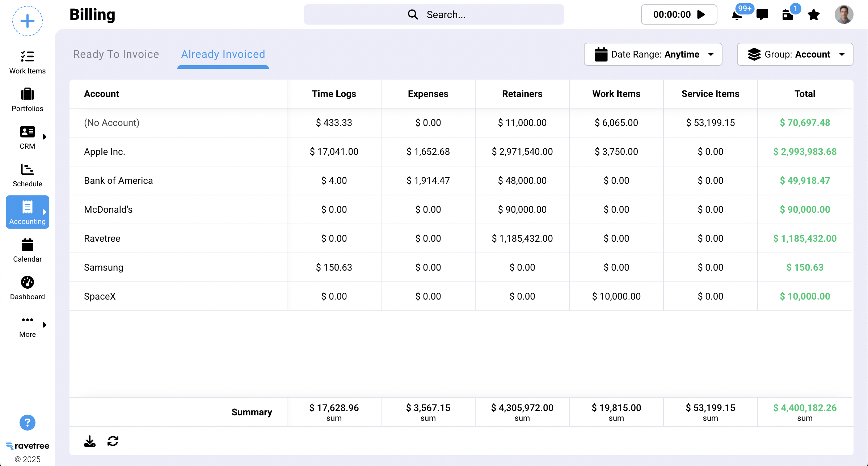Open the chat messages icon

[x=762, y=14]
